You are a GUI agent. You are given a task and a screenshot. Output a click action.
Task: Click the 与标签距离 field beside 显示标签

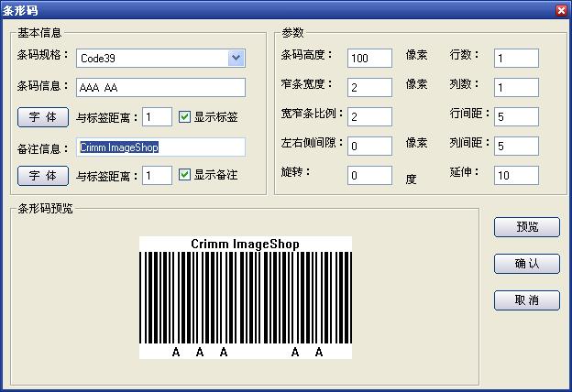coord(157,117)
